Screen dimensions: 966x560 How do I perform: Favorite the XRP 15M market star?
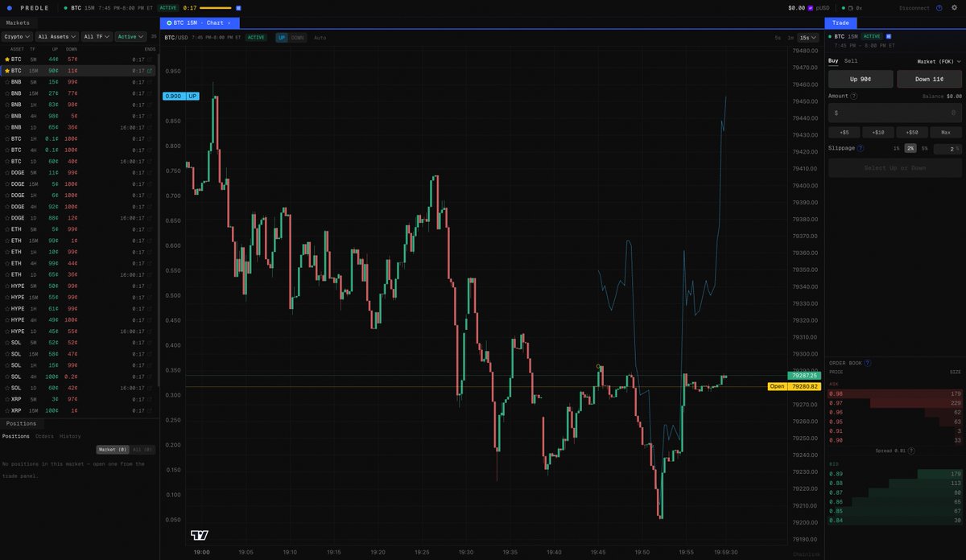click(x=7, y=410)
